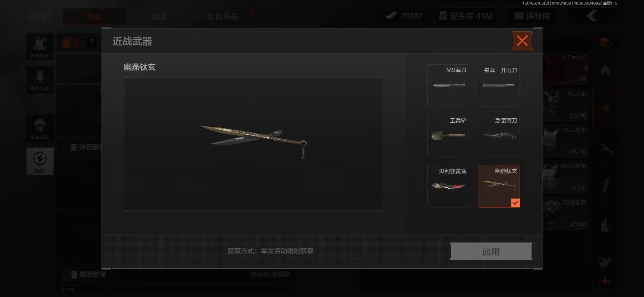Toggle the checked 幽燕钛玄 weapon tile
Screen dimensions: 644x297
tap(499, 186)
